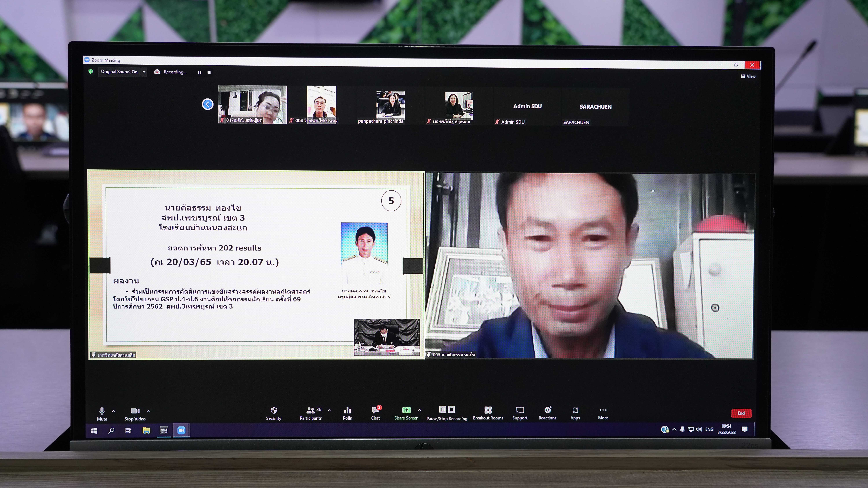Open the Original Sound dropdown arrow
The width and height of the screenshot is (868, 488).
click(x=144, y=72)
